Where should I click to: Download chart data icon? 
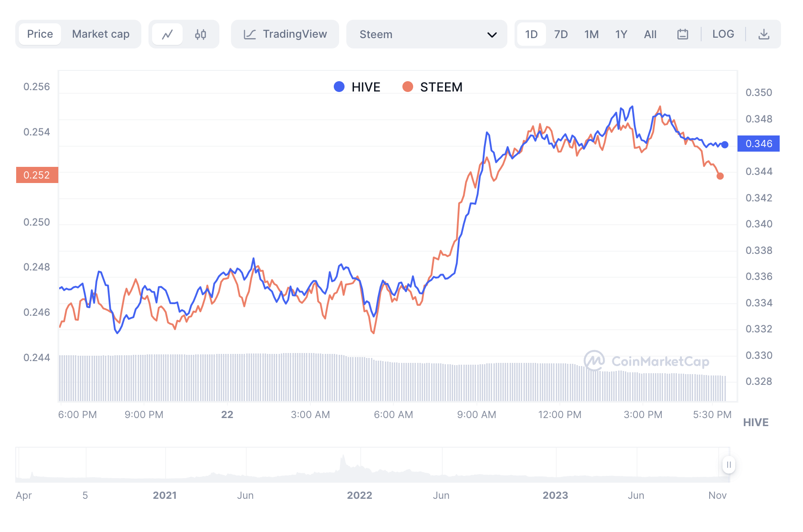coord(764,34)
